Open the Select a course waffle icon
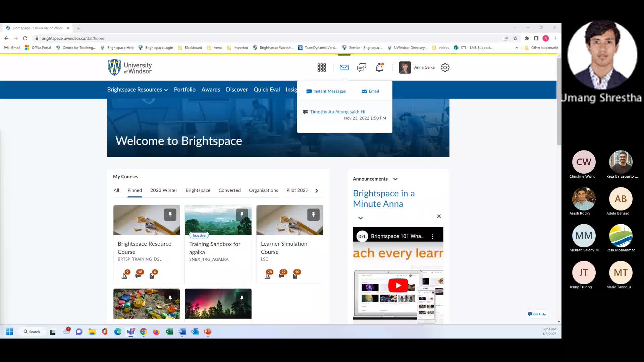This screenshot has width=644, height=362. [321, 67]
